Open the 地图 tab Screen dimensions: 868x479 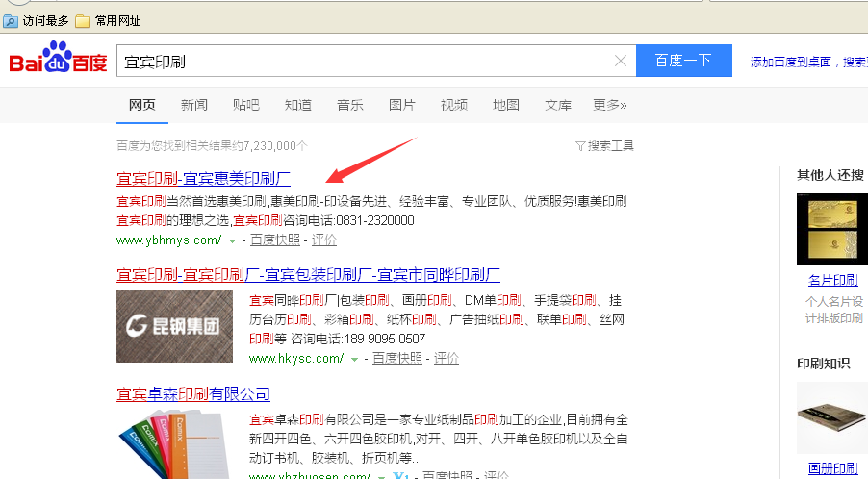[506, 105]
